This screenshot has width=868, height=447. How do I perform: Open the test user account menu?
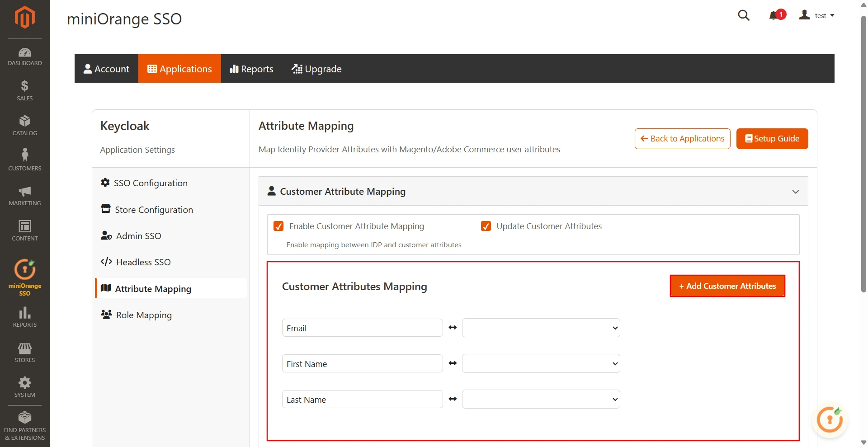coord(818,15)
